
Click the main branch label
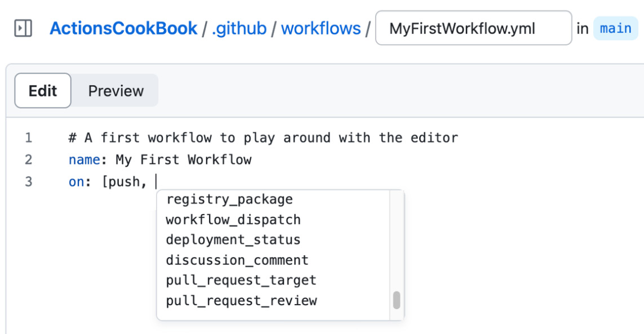pyautogui.click(x=616, y=28)
